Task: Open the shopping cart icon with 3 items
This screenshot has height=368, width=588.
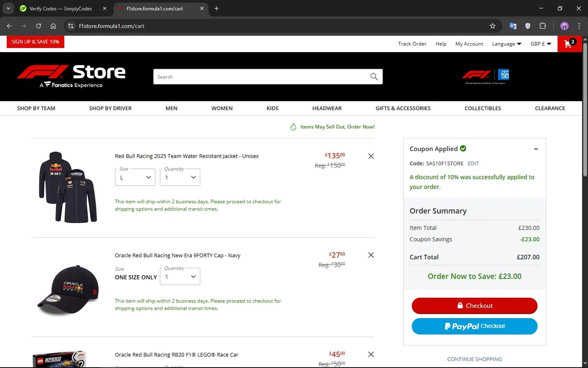Action: coord(570,44)
